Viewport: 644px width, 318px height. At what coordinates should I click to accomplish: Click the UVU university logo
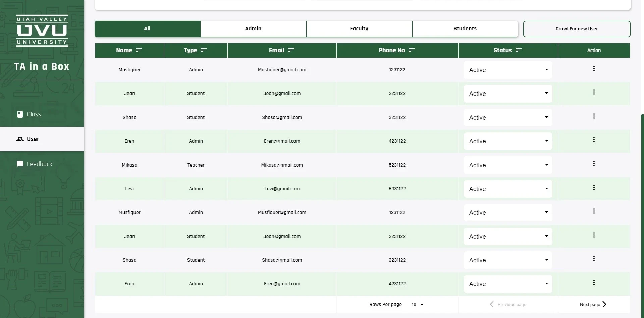(x=42, y=30)
